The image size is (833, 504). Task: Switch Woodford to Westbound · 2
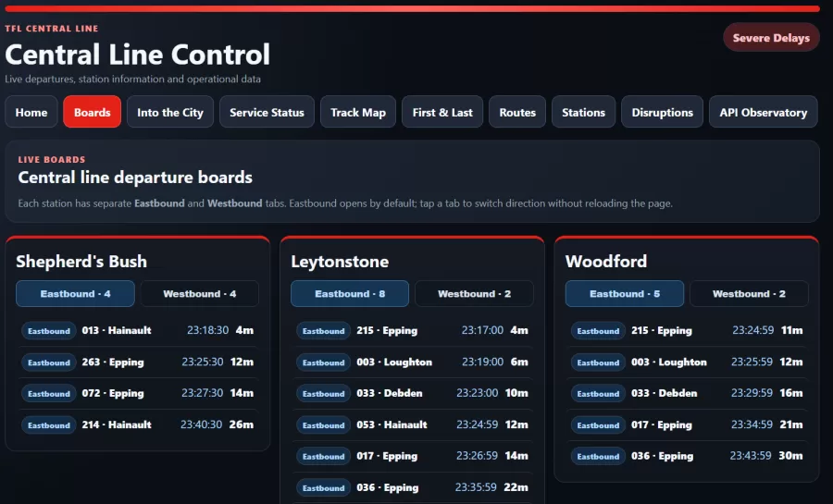pyautogui.click(x=749, y=293)
